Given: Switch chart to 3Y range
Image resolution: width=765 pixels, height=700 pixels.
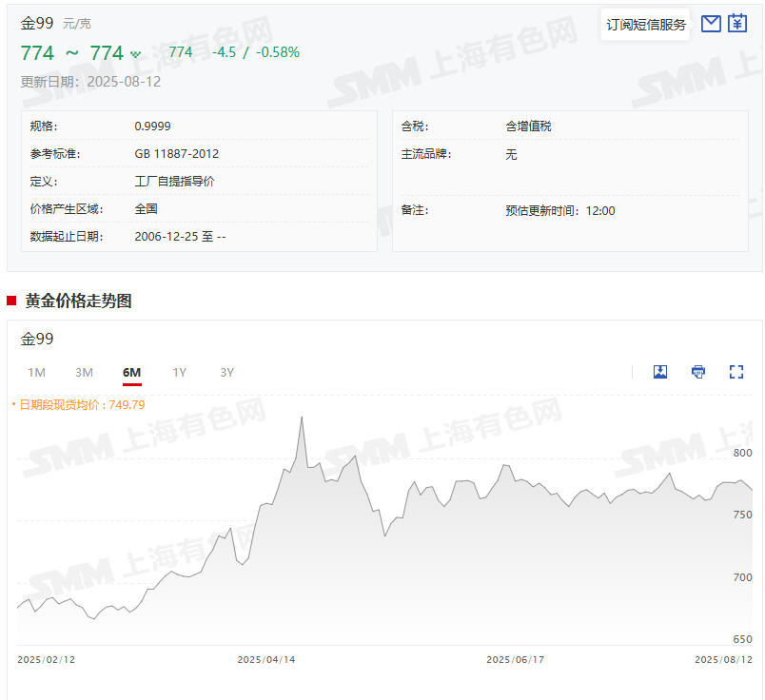Looking at the screenshot, I should 226,372.
